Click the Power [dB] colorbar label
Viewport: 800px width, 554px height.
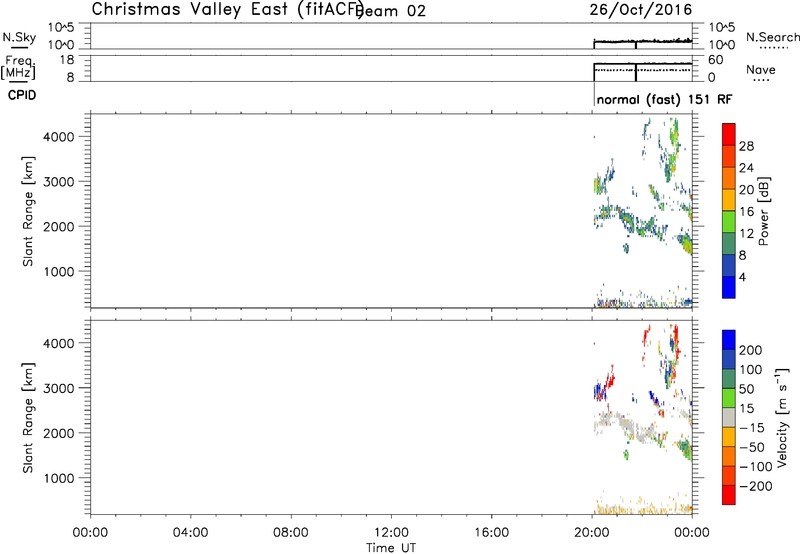click(763, 211)
